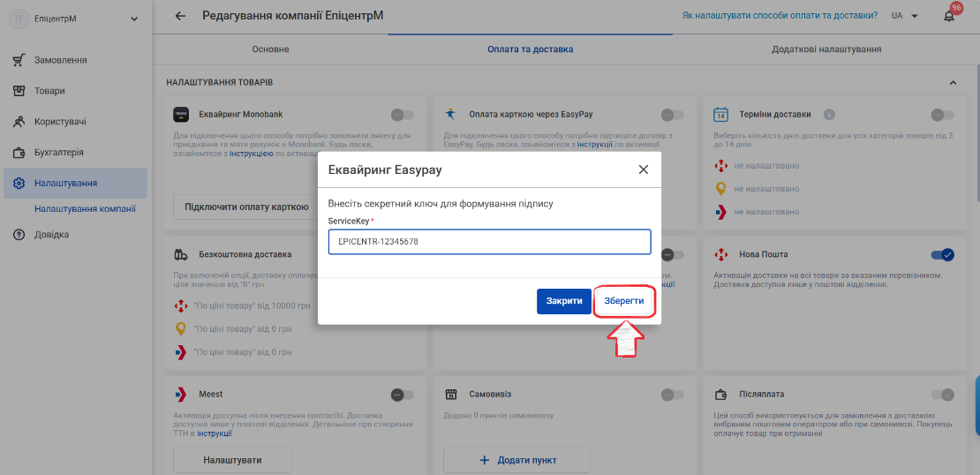980x475 pixels.
Task: Click the ServiceKey input field
Action: pos(490,241)
